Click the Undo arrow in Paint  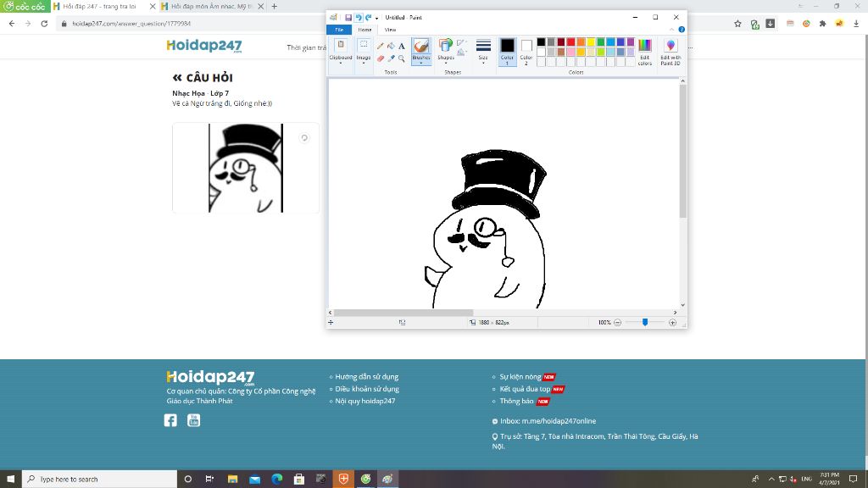coord(359,18)
